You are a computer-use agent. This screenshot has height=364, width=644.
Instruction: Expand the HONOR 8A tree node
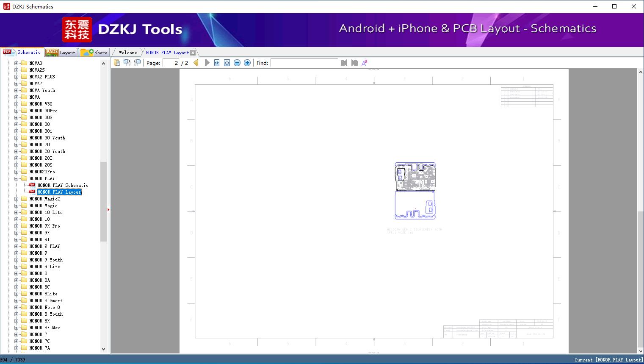(16, 280)
